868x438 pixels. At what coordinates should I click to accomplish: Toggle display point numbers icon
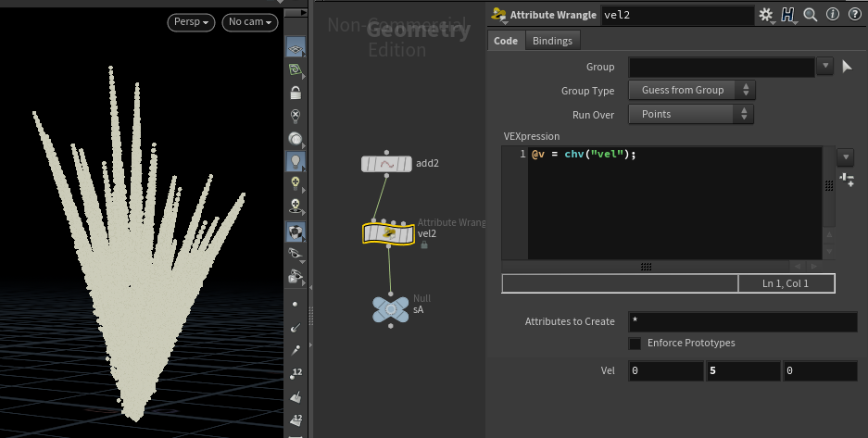click(296, 373)
